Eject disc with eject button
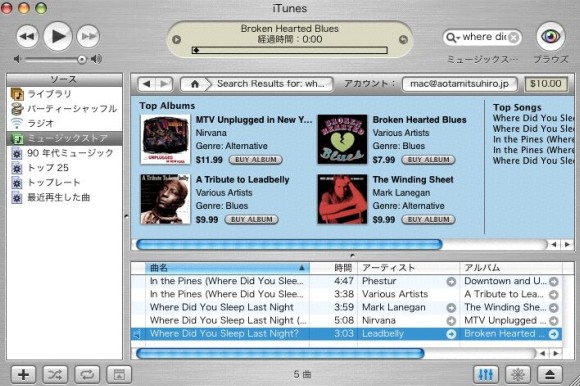 click(550, 375)
